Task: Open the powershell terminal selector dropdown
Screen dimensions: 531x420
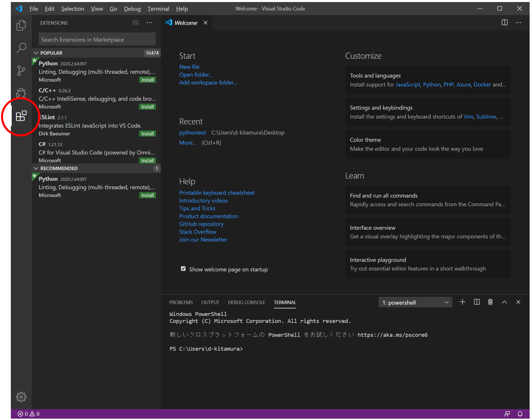Action: click(415, 302)
